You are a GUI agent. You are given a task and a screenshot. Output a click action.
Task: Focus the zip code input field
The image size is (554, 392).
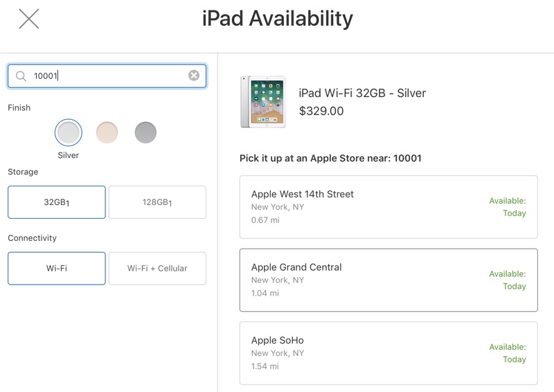click(107, 75)
